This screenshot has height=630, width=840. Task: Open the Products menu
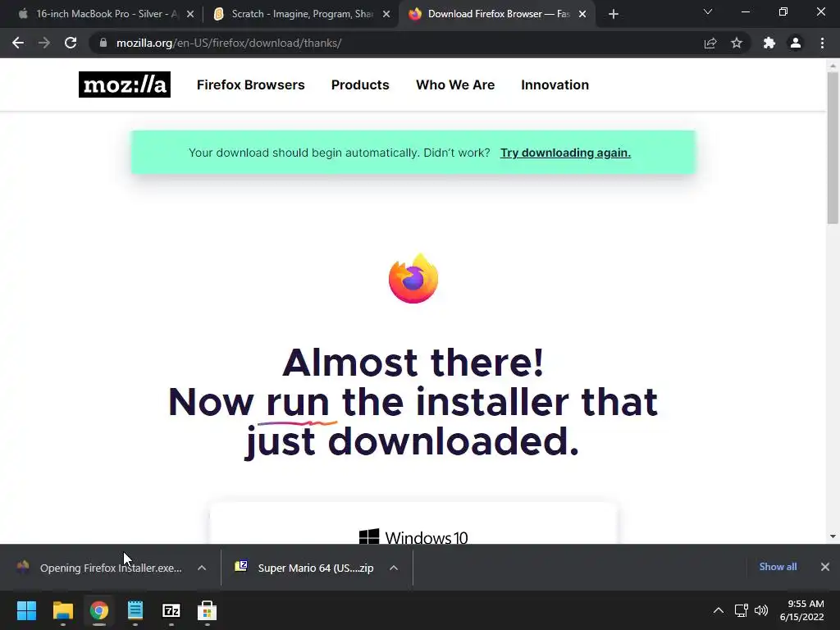(x=360, y=84)
